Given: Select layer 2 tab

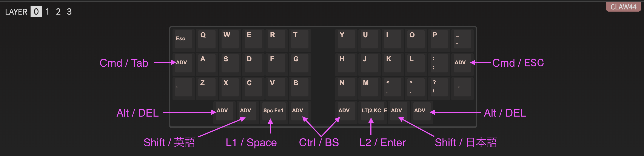Looking at the screenshot, I should (58, 12).
